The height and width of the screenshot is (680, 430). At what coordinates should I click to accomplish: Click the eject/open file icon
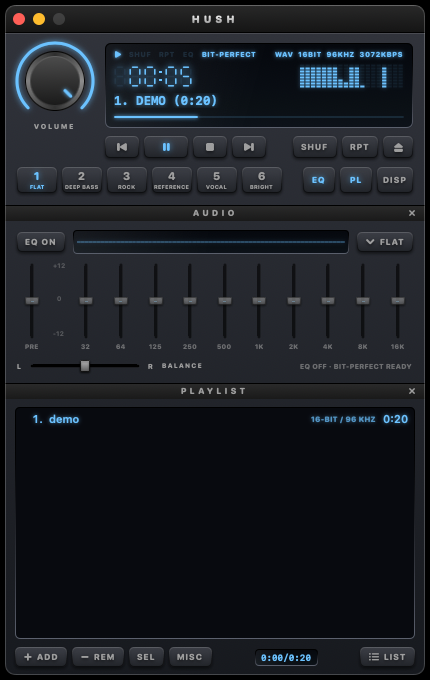[398, 147]
